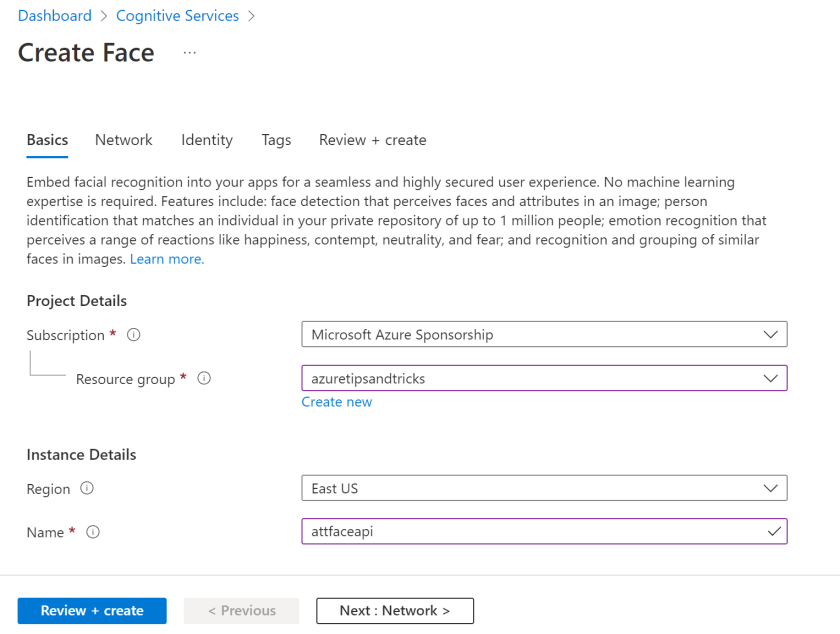Open the Region dropdown showing East US

pos(544,489)
